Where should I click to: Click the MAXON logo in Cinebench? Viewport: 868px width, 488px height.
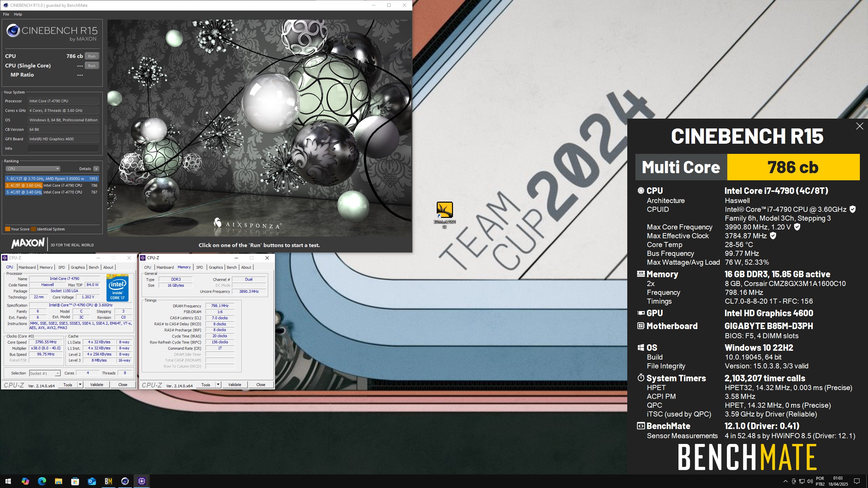click(28, 243)
